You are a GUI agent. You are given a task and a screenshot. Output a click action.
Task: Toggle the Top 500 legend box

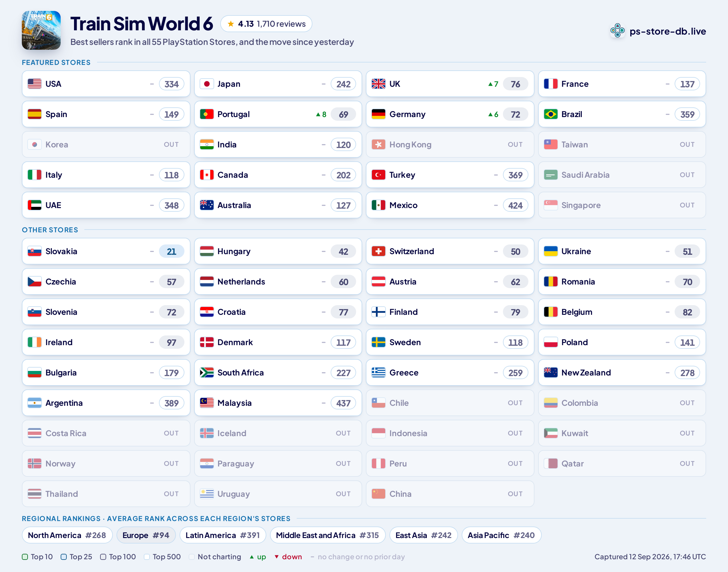pos(147,557)
